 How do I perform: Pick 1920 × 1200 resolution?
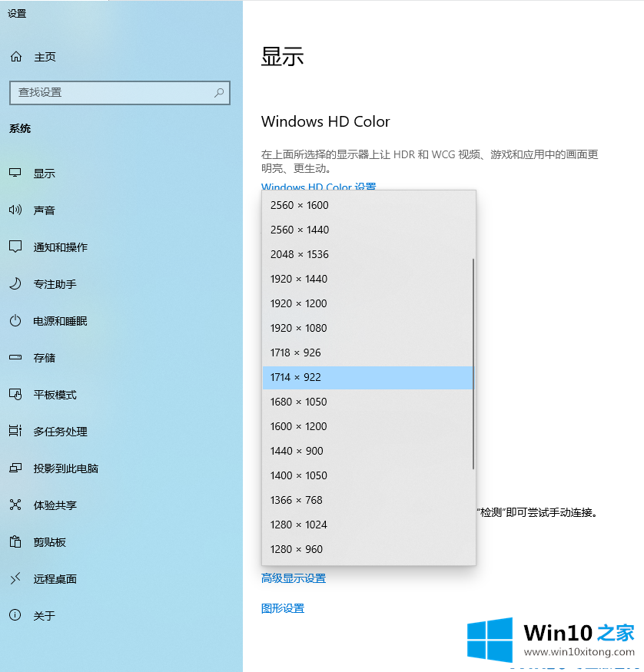368,303
